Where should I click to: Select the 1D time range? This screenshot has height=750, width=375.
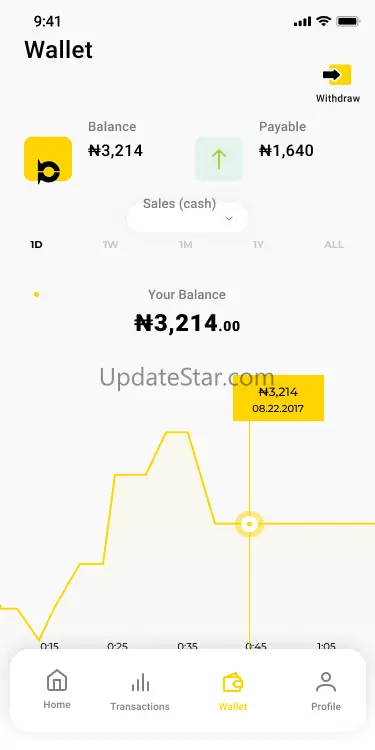[36, 245]
